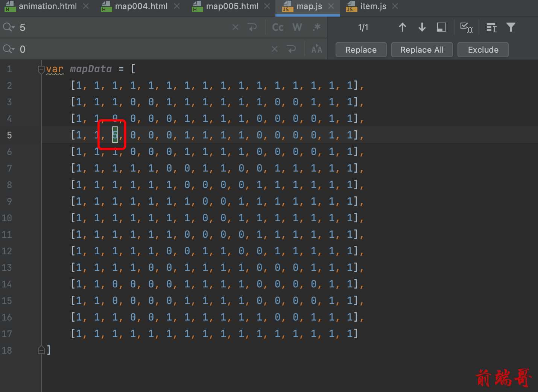
Task: Click the Exclude button
Action: tap(483, 50)
